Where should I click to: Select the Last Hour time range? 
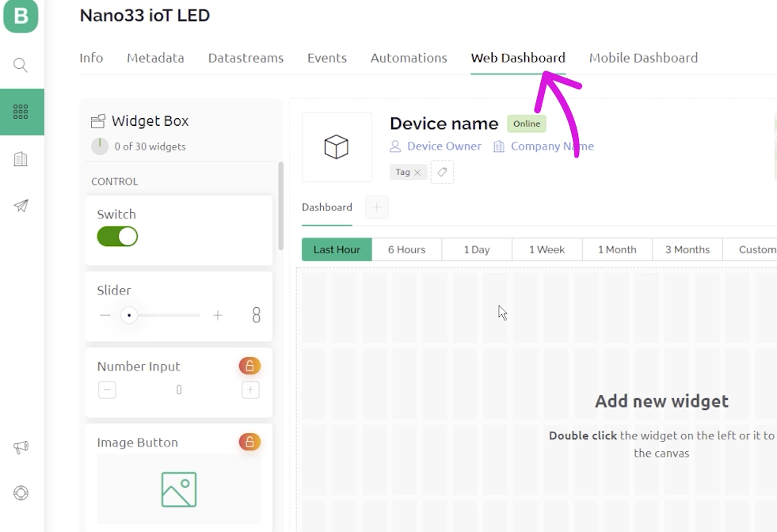[337, 249]
